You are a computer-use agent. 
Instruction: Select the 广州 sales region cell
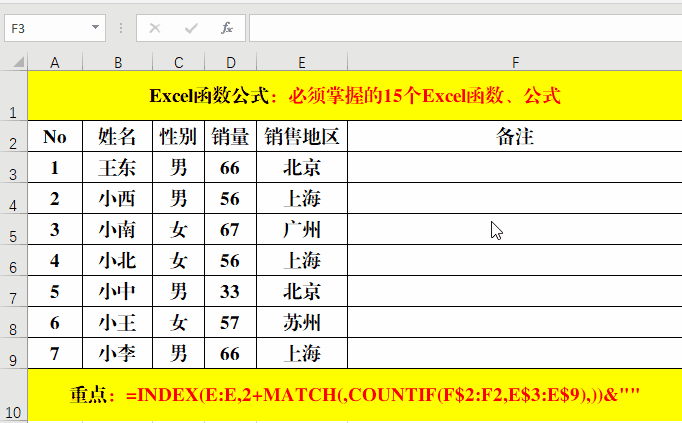(x=302, y=229)
